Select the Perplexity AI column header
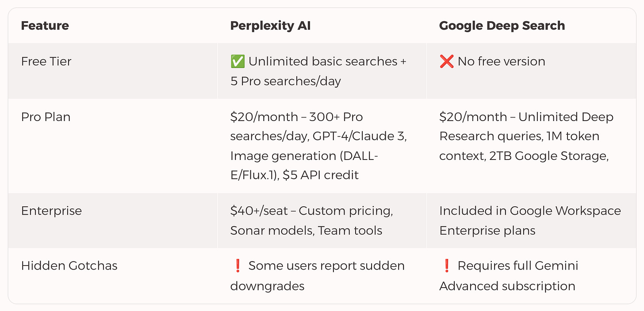 click(270, 26)
